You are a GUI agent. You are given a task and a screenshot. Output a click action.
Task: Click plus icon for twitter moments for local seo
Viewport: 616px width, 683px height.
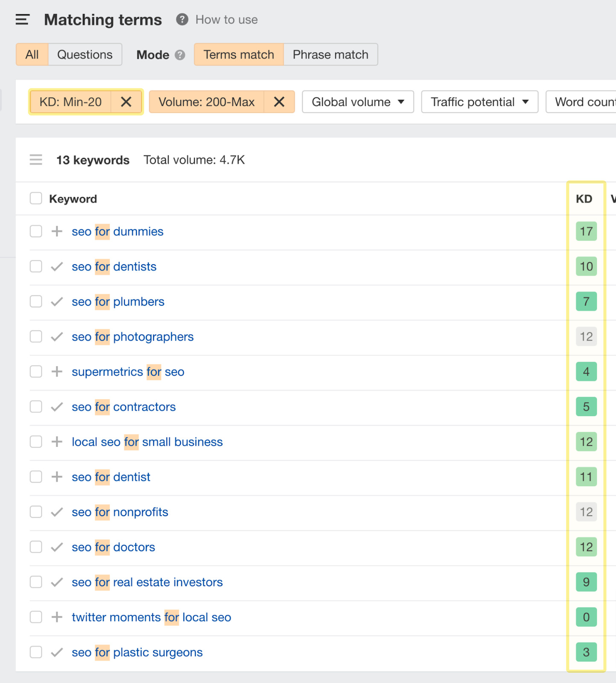coord(57,617)
